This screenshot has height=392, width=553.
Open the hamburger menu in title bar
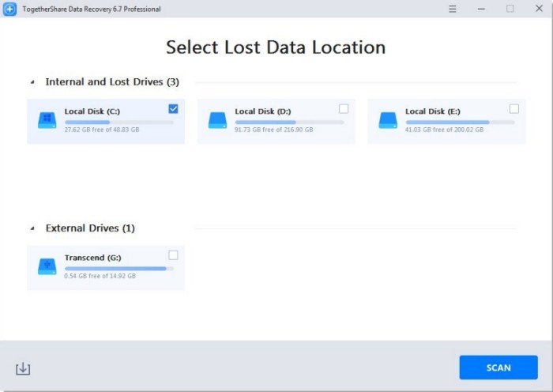(453, 9)
